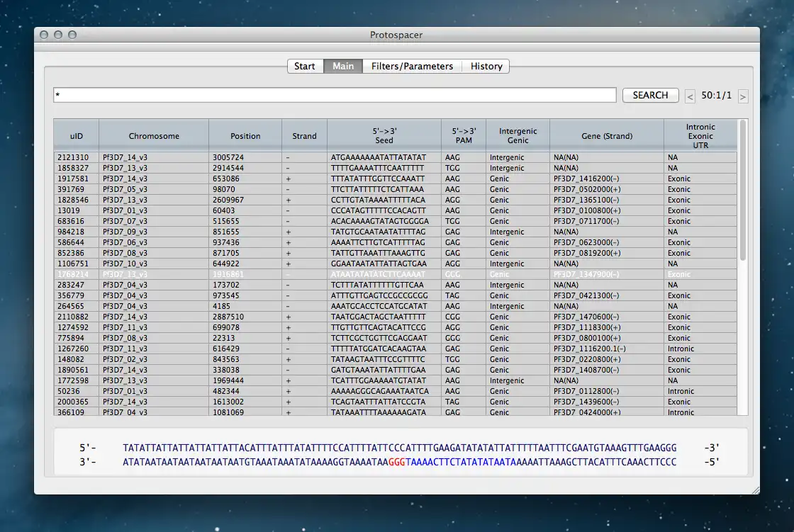
Task: Click the 5'->3' Seed column header
Action: point(384,136)
